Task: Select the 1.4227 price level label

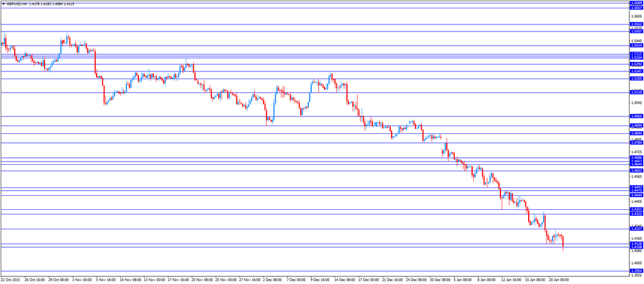Action: [x=636, y=229]
